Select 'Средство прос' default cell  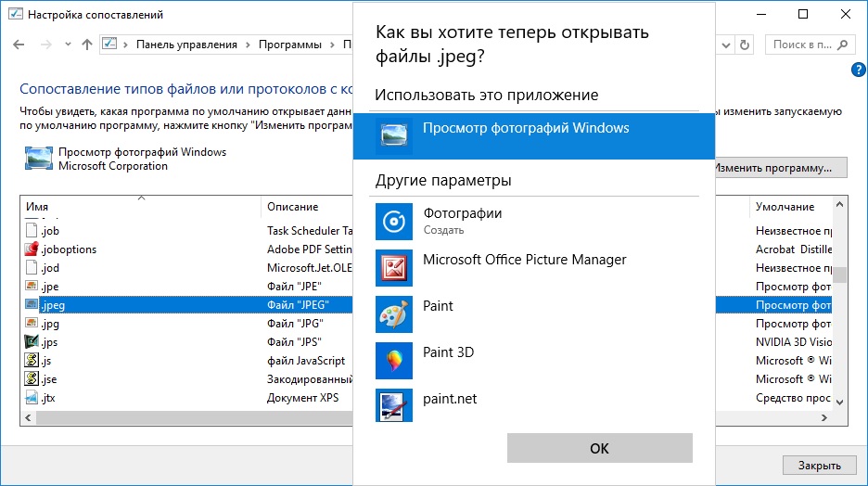coord(793,398)
